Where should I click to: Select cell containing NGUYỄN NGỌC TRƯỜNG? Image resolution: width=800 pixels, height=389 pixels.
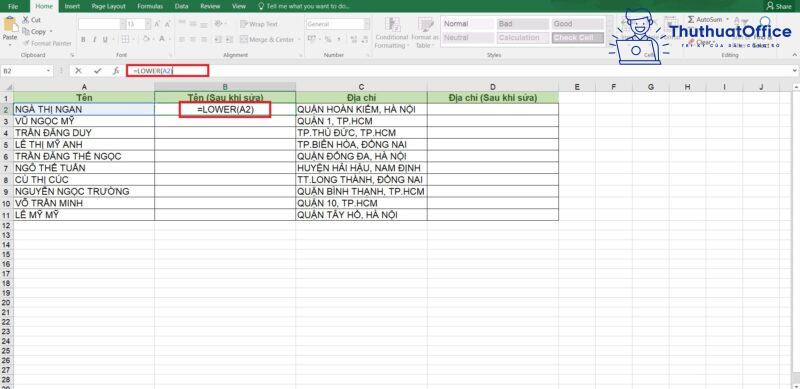click(84, 191)
